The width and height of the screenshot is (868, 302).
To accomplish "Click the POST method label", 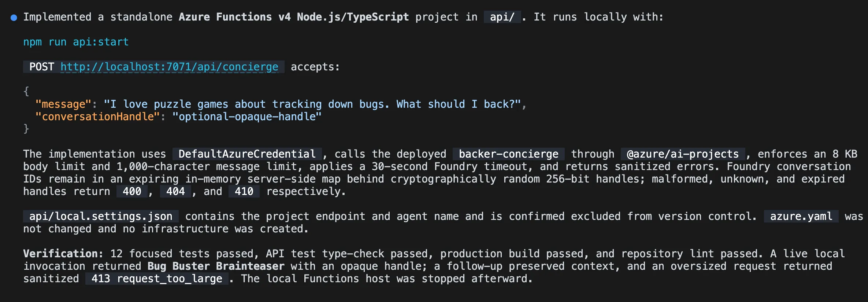I will [42, 67].
